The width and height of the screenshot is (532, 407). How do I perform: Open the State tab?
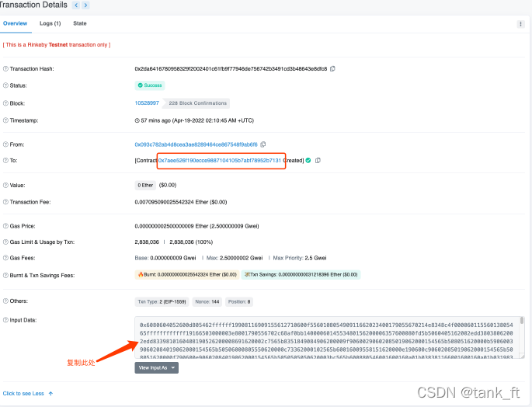80,23
